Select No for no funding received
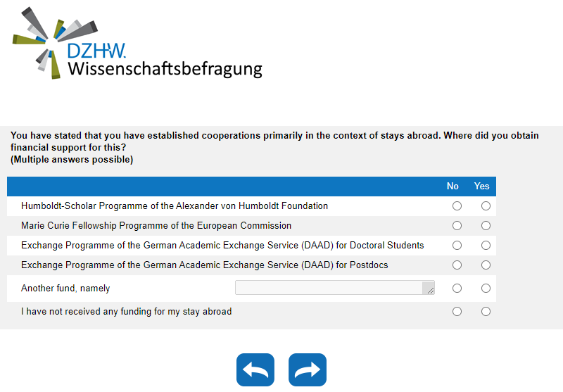The width and height of the screenshot is (563, 392). point(457,312)
